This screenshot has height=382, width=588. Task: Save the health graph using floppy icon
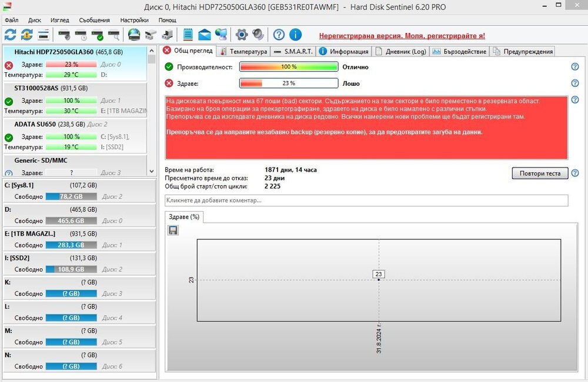173,230
